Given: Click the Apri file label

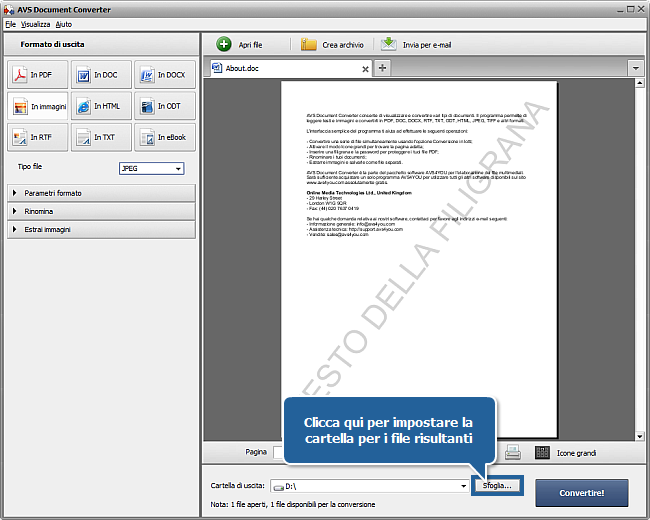Looking at the screenshot, I should tap(250, 45).
